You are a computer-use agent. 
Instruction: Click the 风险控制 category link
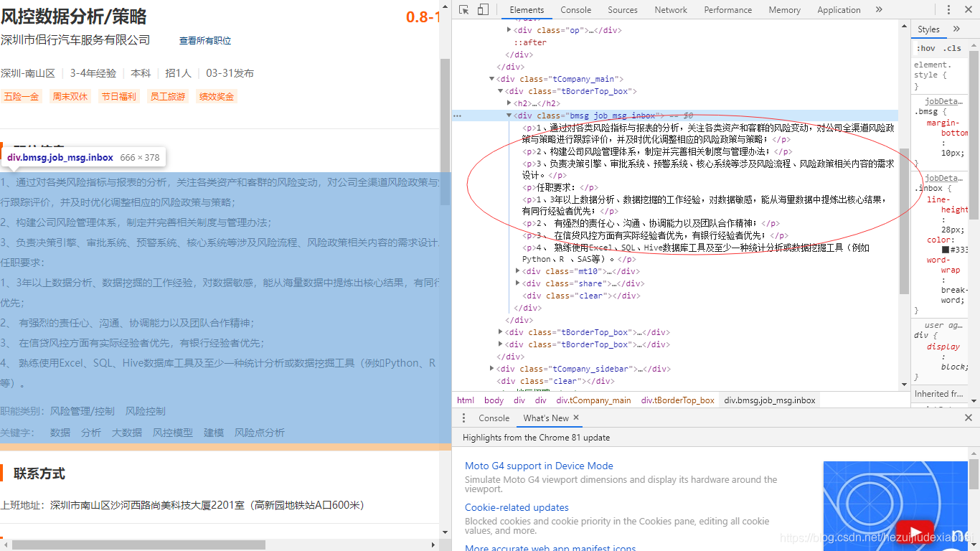click(x=146, y=411)
